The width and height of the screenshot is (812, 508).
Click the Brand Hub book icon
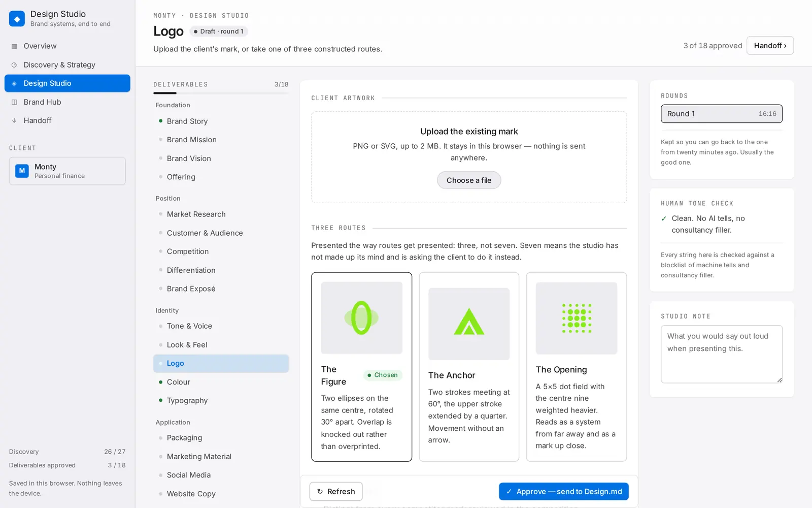14,102
